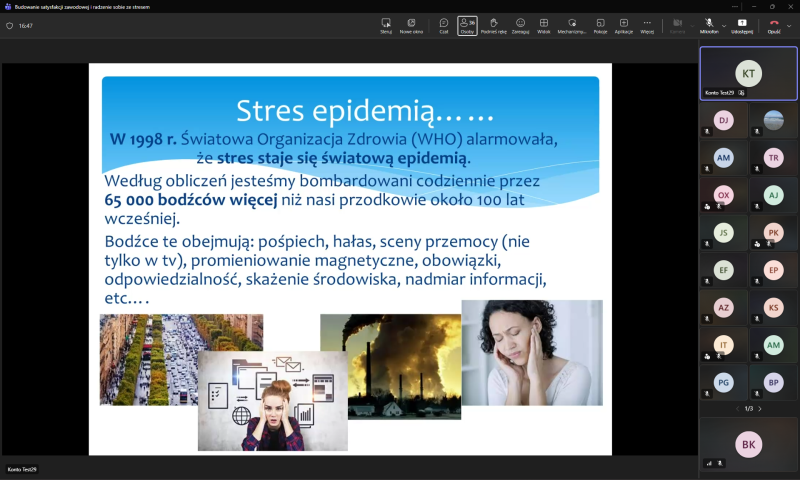
Task: Select the KT participant tile
Action: pos(748,73)
